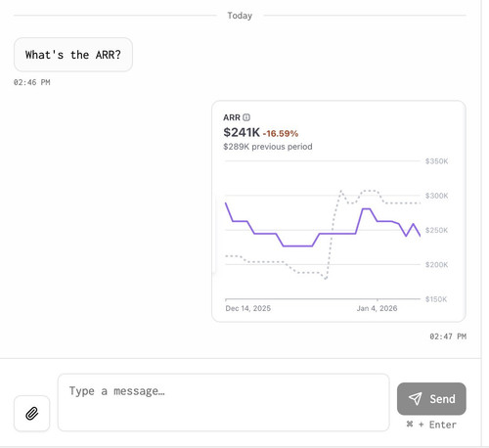Click the -16.59% change indicator
The image size is (489, 448).
pos(281,134)
